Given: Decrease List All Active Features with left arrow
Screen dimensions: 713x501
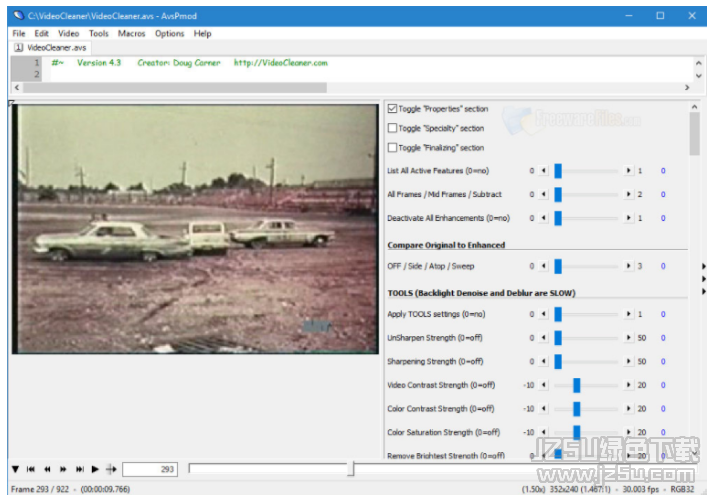Looking at the screenshot, I should [544, 171].
